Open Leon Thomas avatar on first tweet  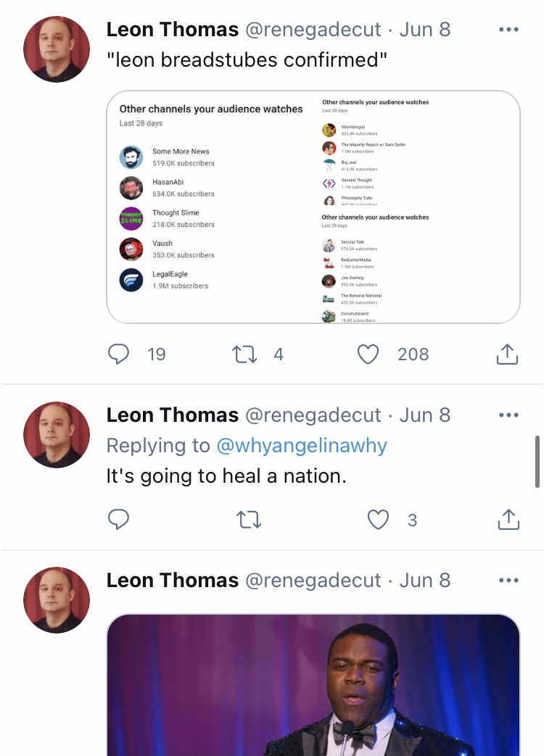tap(57, 49)
